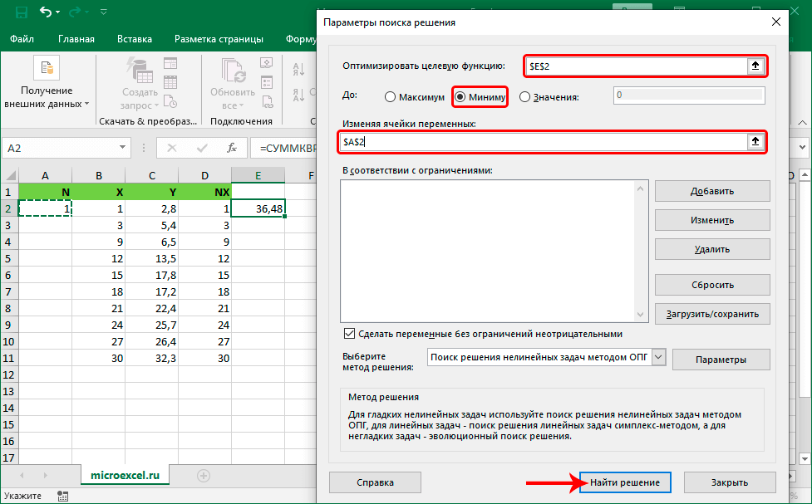
Task: Add a new sheet with the plus icon
Action: (x=203, y=475)
